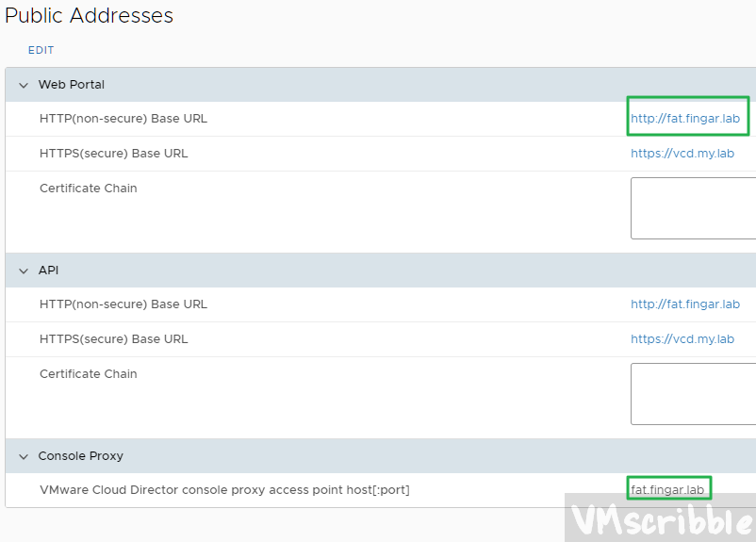Click the Console Proxy section title
This screenshot has height=542, width=756.
tap(80, 456)
